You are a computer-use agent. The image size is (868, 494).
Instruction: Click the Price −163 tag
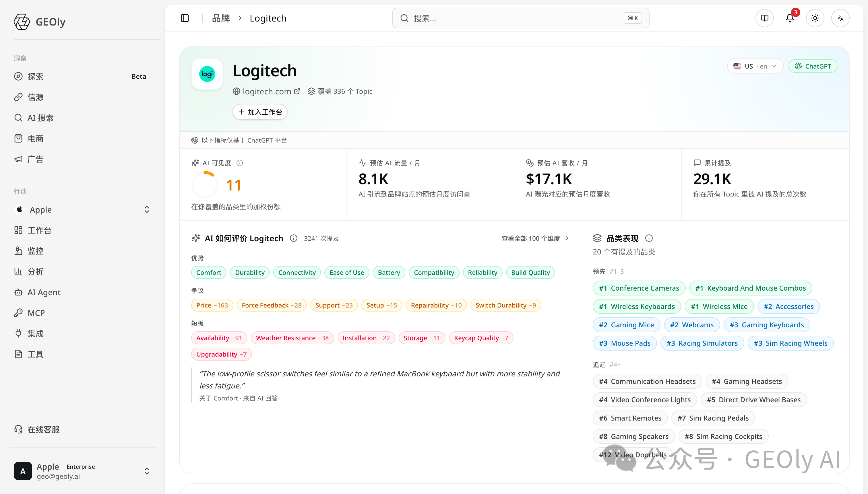click(212, 305)
